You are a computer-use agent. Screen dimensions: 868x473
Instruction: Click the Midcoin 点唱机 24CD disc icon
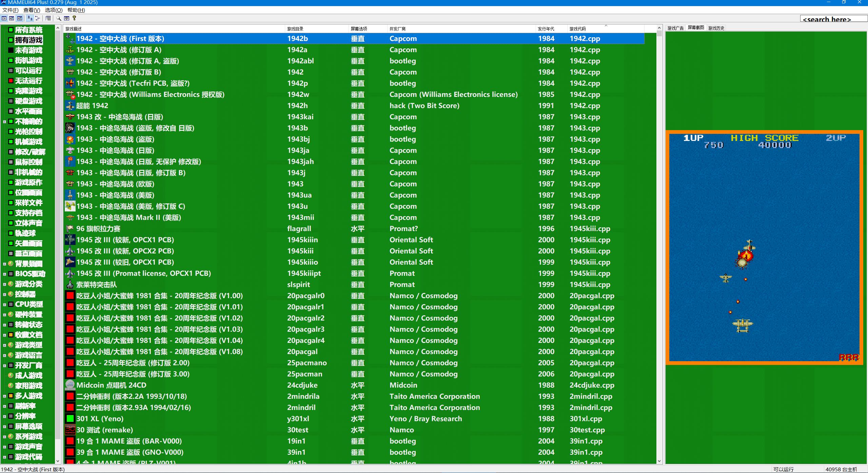click(x=70, y=385)
